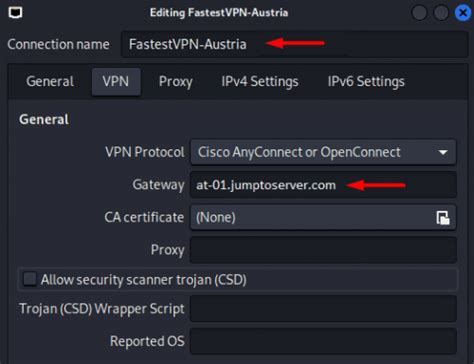This screenshot has width=474, height=364.
Task: Open the Proxy tab
Action: point(176,82)
